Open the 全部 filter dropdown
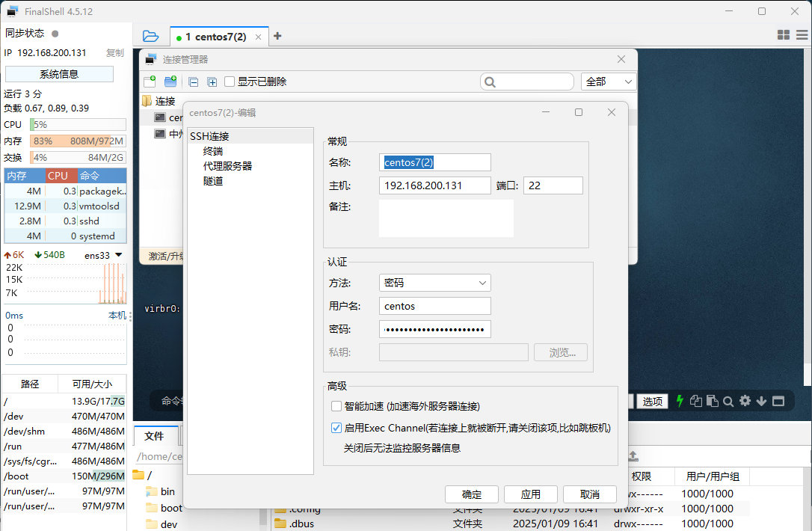Viewport: 812px width, 531px height. [x=609, y=82]
